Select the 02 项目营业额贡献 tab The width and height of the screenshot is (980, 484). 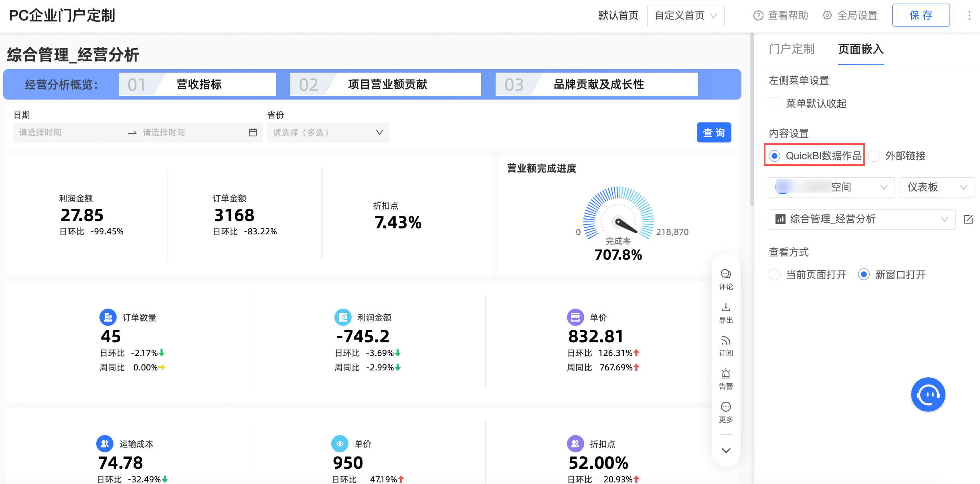click(385, 84)
